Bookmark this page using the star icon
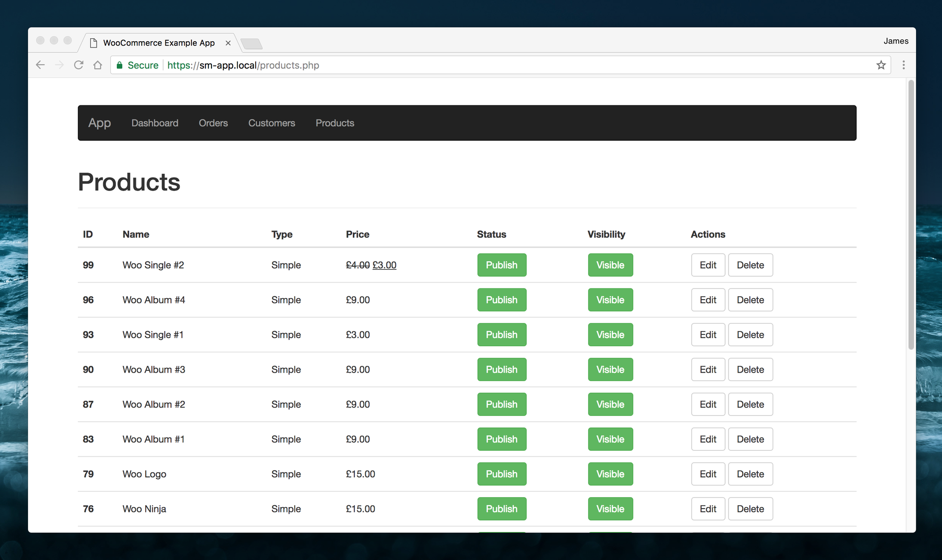942x560 pixels. coord(881,65)
